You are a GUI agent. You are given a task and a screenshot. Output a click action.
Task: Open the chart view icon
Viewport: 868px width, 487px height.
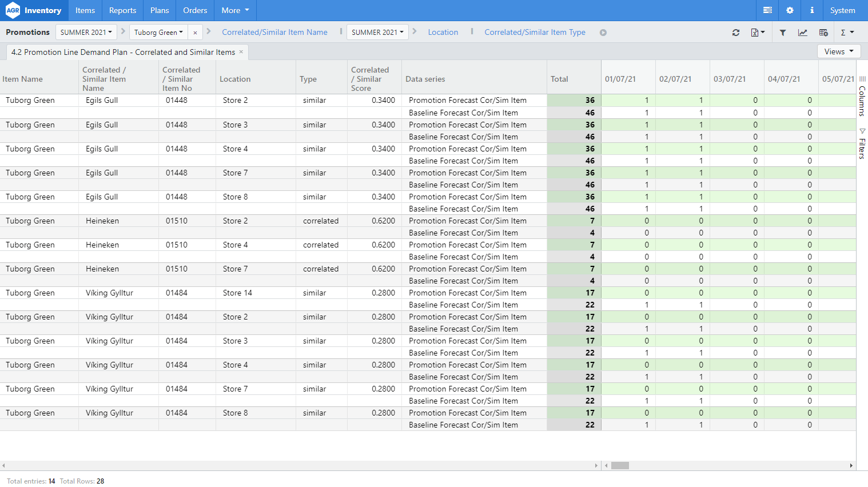(803, 33)
